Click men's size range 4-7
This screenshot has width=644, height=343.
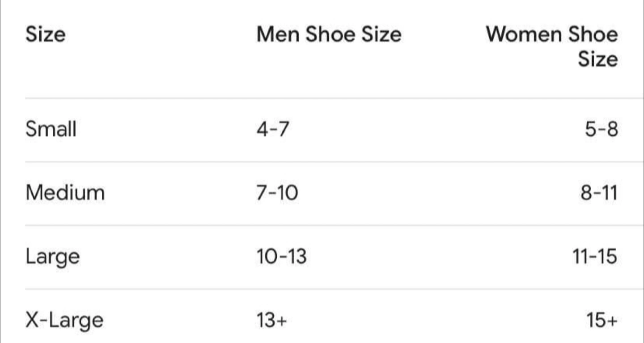coord(273,130)
